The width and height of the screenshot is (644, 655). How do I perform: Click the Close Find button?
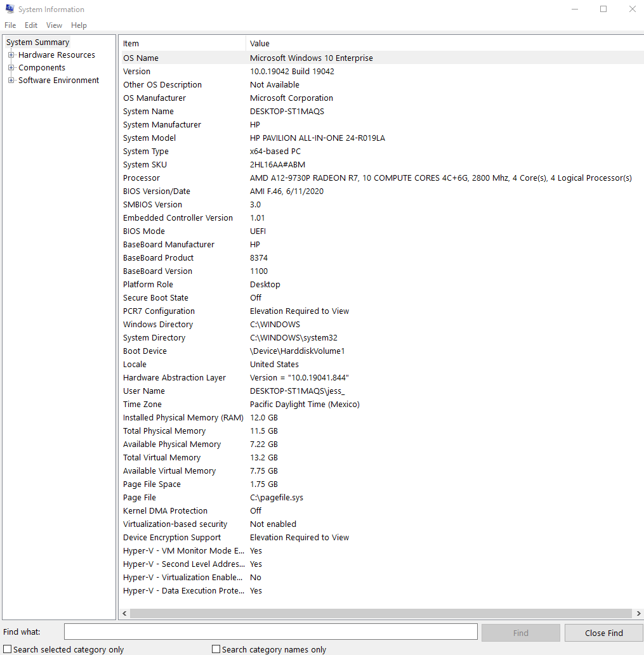tap(604, 633)
